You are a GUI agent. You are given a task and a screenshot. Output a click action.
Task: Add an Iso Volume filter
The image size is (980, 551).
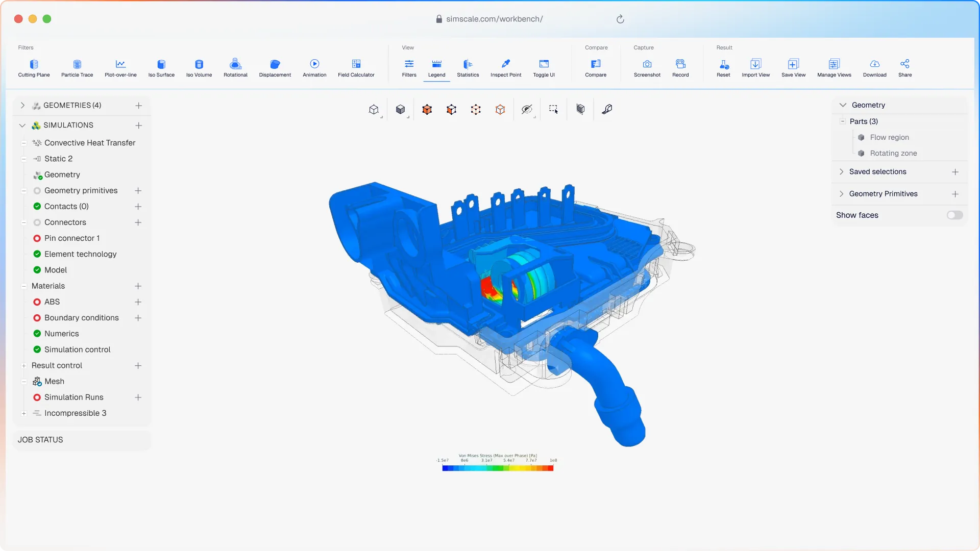(x=199, y=68)
